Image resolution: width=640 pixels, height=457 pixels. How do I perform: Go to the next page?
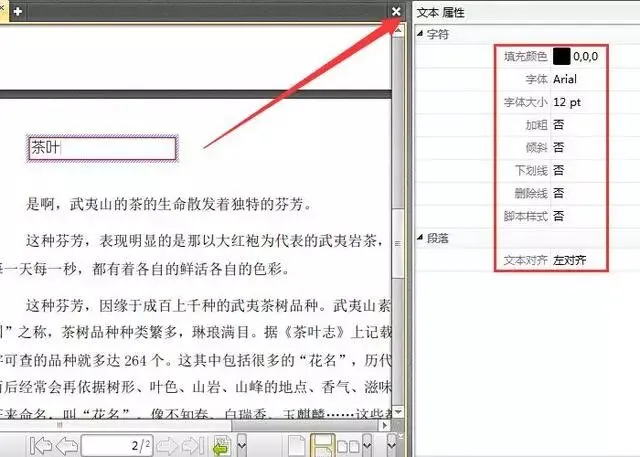(167, 446)
